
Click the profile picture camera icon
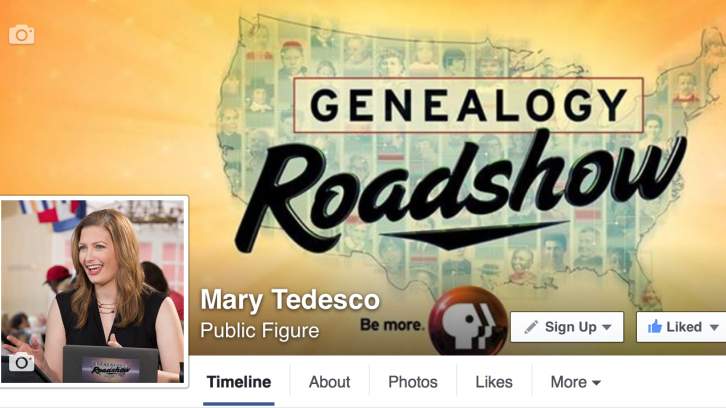coord(21,362)
